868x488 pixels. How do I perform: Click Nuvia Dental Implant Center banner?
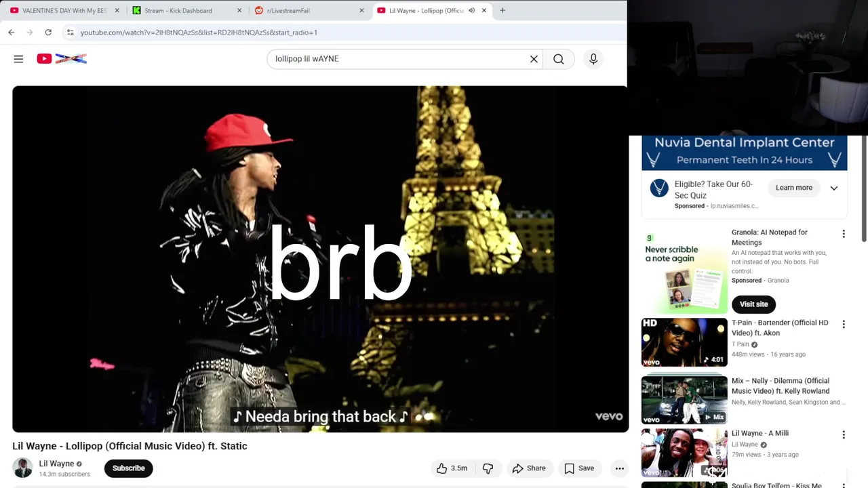coord(744,152)
